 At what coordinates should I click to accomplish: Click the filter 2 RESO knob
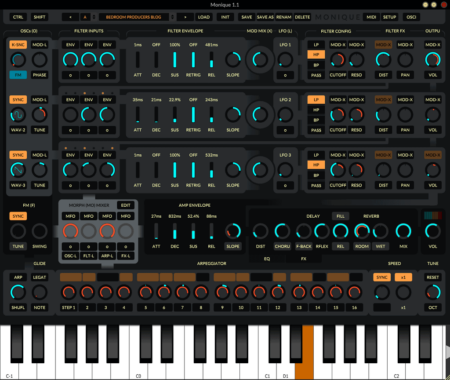pos(356,115)
